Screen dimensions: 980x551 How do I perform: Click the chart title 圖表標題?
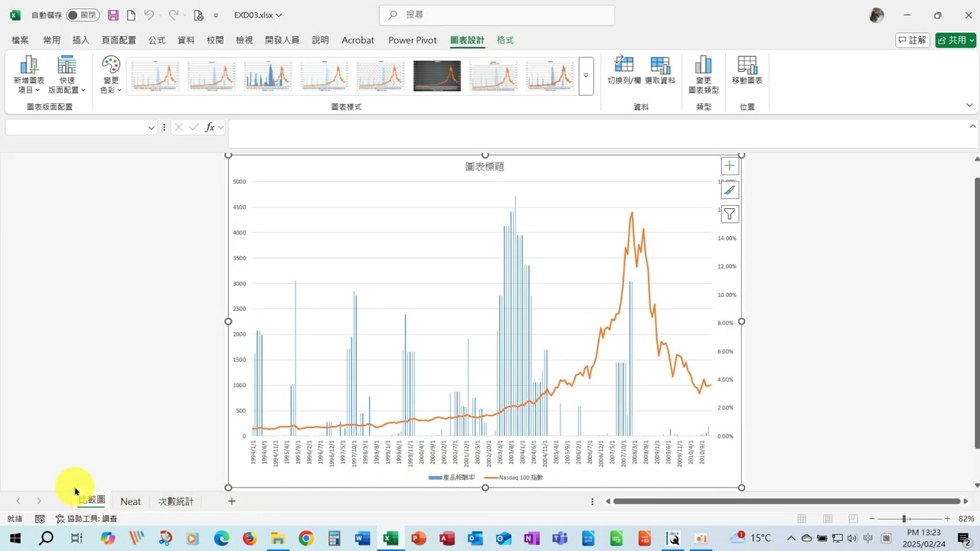pyautogui.click(x=485, y=166)
